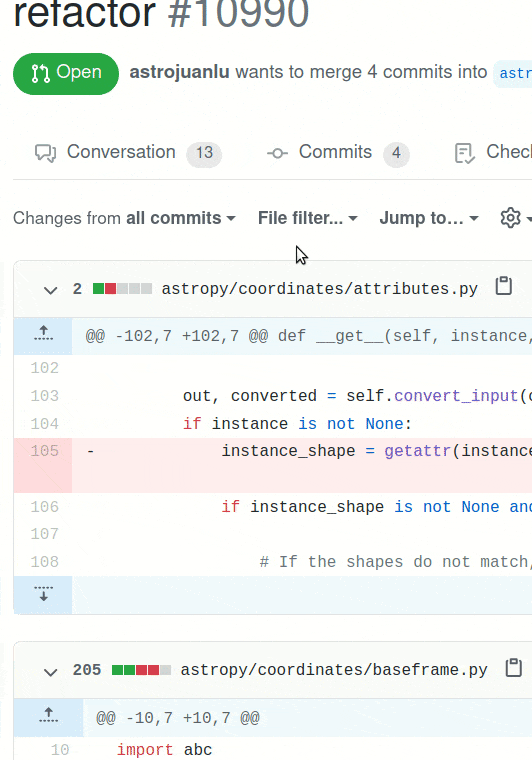Expand lines below line 108

(43, 594)
